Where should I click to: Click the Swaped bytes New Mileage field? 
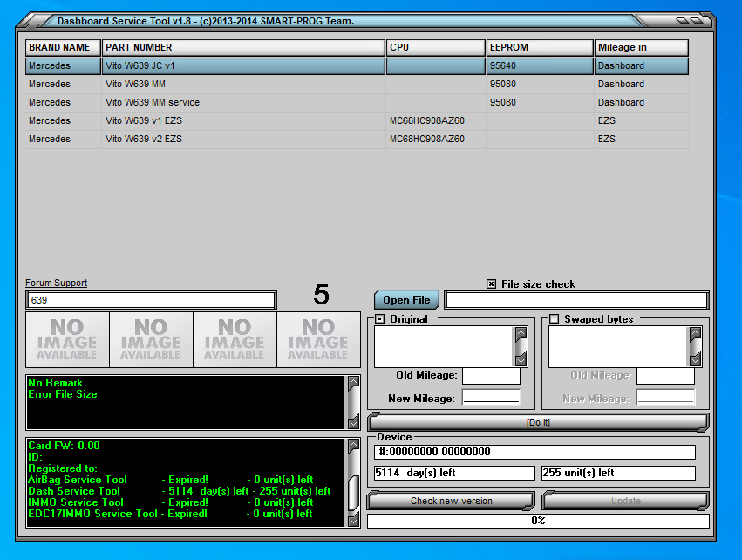click(665, 397)
